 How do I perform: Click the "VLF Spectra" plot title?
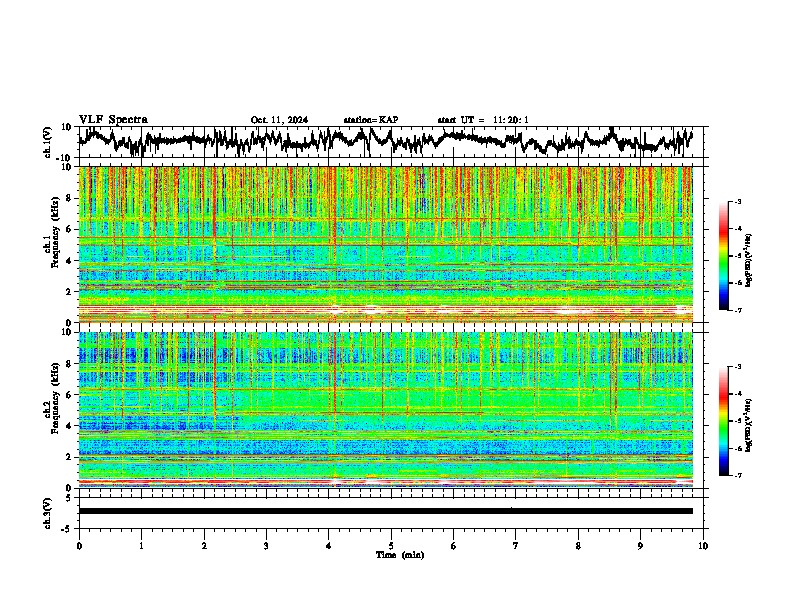click(113, 120)
